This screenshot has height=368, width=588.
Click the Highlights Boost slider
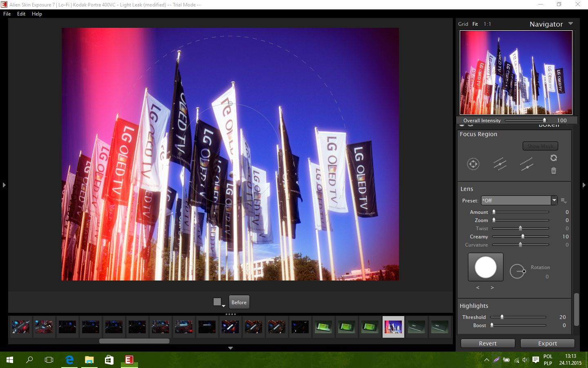[518, 325]
